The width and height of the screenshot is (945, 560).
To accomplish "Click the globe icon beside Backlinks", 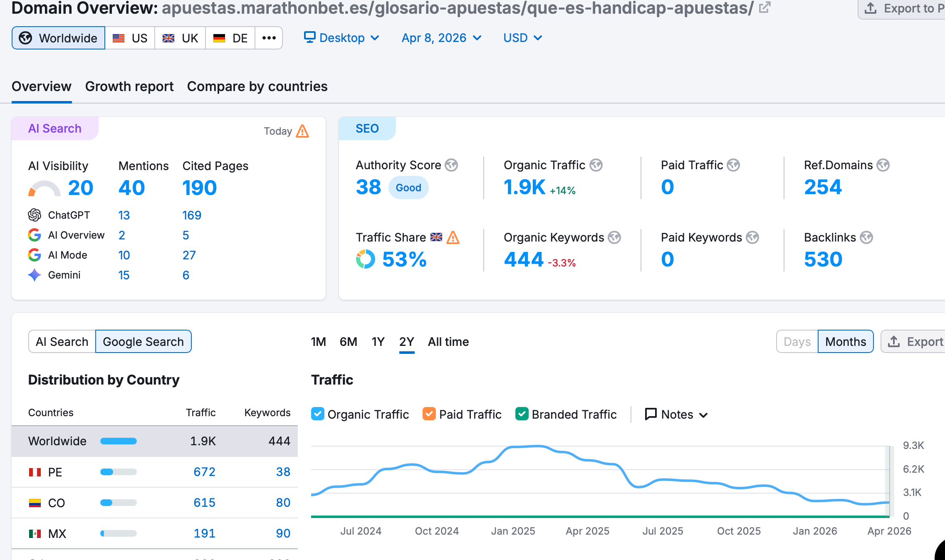I will [x=866, y=237].
